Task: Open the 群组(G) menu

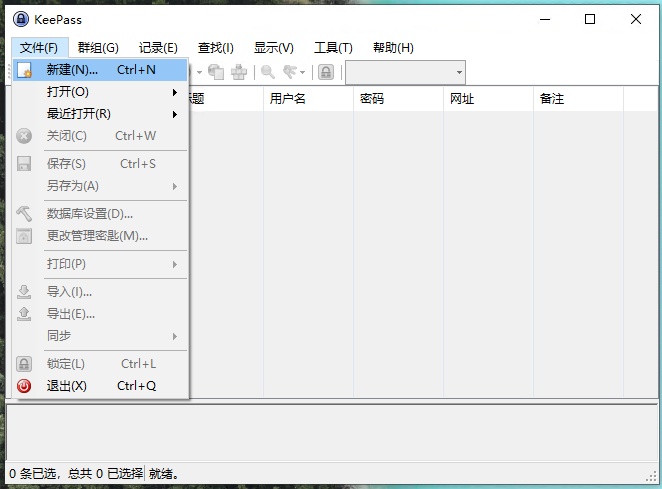Action: point(98,47)
